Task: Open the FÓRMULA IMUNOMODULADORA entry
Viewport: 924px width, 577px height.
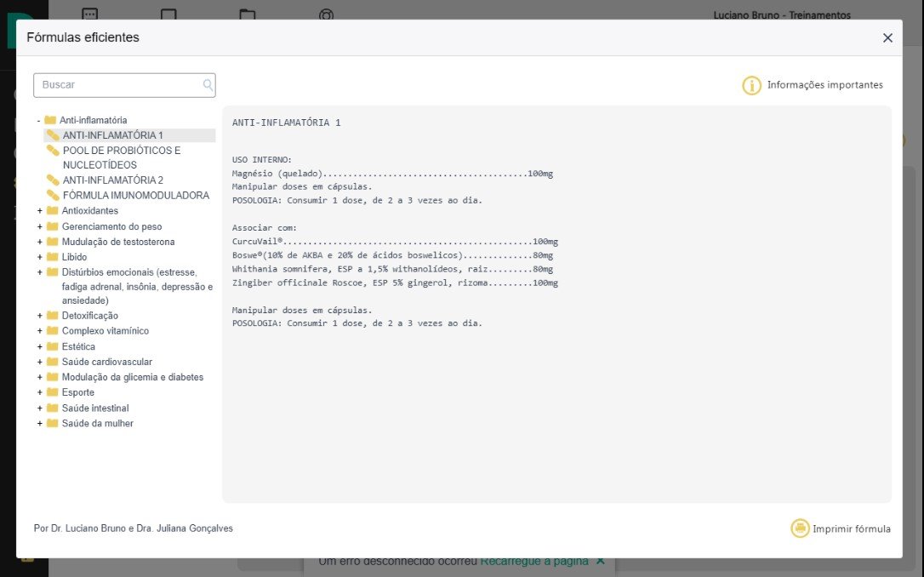Action: [136, 196]
